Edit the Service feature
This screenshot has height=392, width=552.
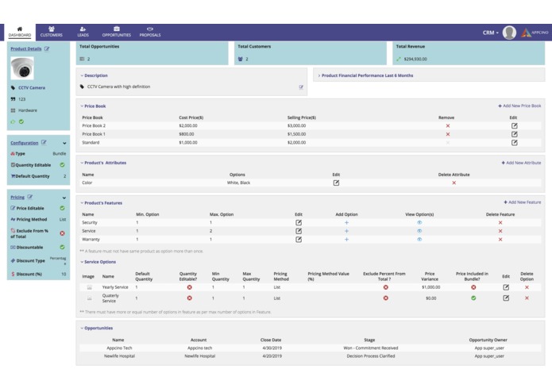(x=299, y=231)
